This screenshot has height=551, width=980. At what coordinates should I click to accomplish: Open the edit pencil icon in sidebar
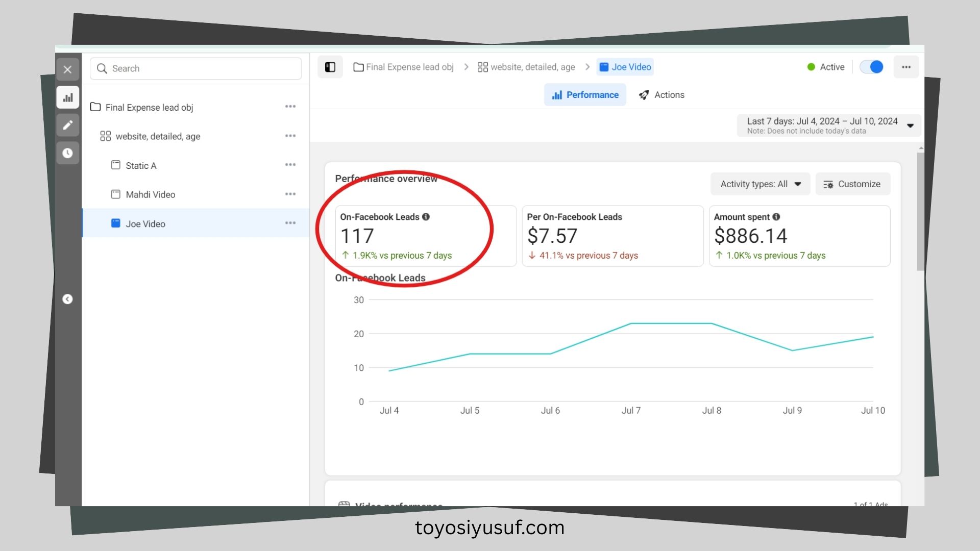(x=67, y=125)
